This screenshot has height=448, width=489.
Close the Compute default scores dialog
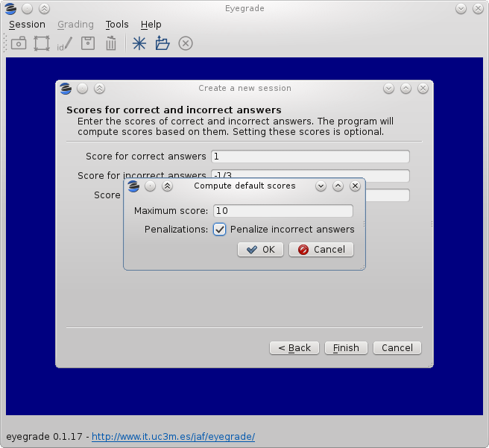[356, 186]
